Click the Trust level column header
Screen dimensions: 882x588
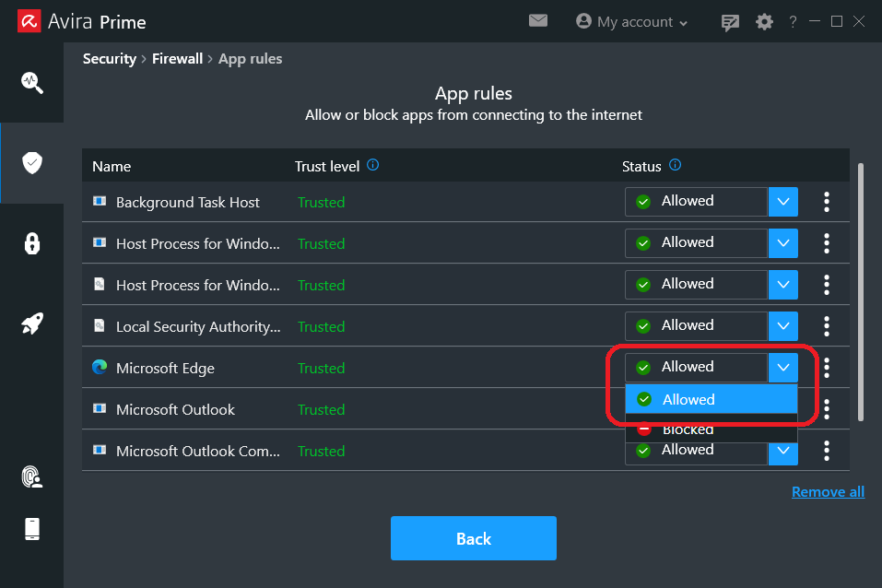click(327, 167)
